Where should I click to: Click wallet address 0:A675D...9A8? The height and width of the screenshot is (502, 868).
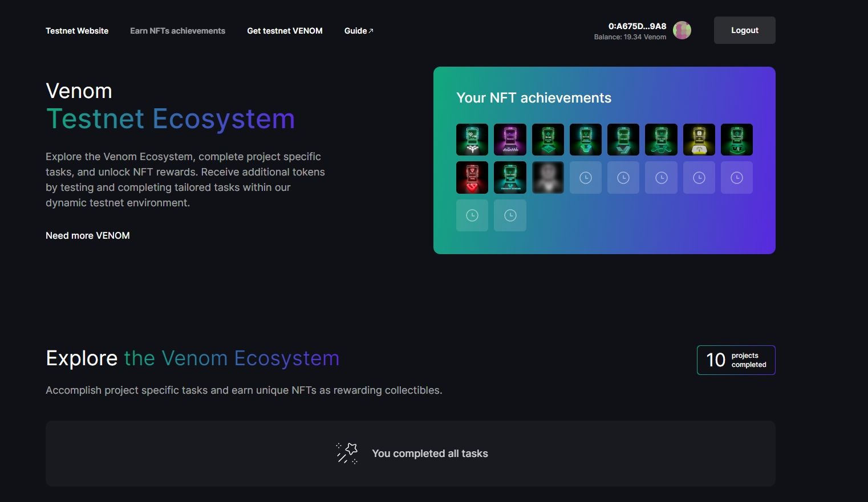(637, 26)
